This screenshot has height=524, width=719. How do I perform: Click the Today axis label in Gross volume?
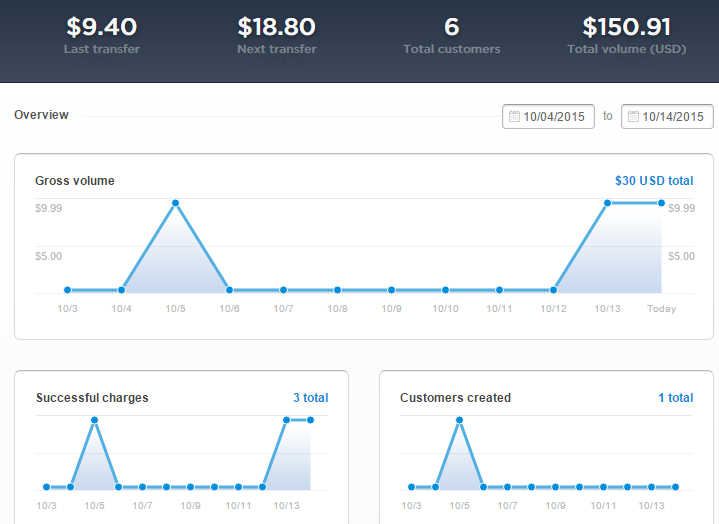(661, 309)
